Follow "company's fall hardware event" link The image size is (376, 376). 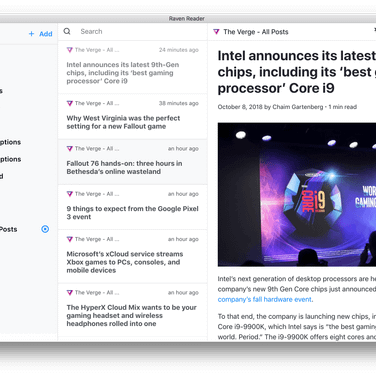265,299
